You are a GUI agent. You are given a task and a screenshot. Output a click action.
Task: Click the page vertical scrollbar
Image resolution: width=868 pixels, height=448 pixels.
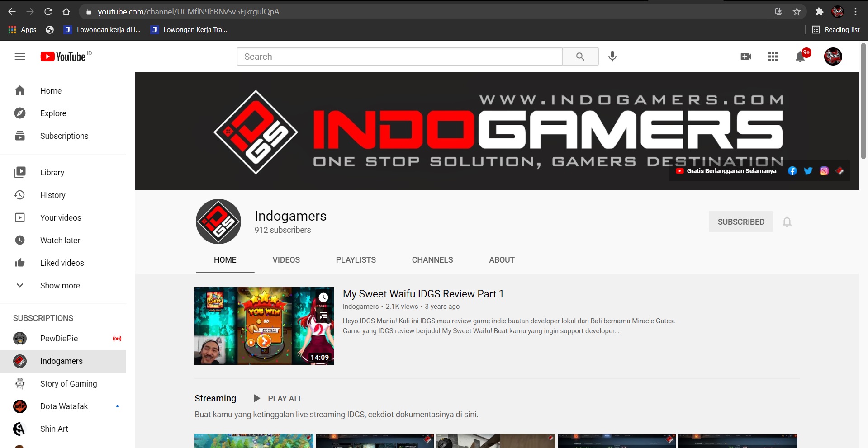(863, 101)
